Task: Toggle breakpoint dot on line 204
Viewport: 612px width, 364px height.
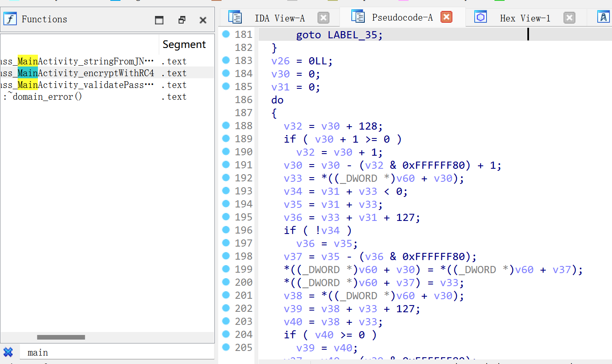Action: (x=226, y=334)
